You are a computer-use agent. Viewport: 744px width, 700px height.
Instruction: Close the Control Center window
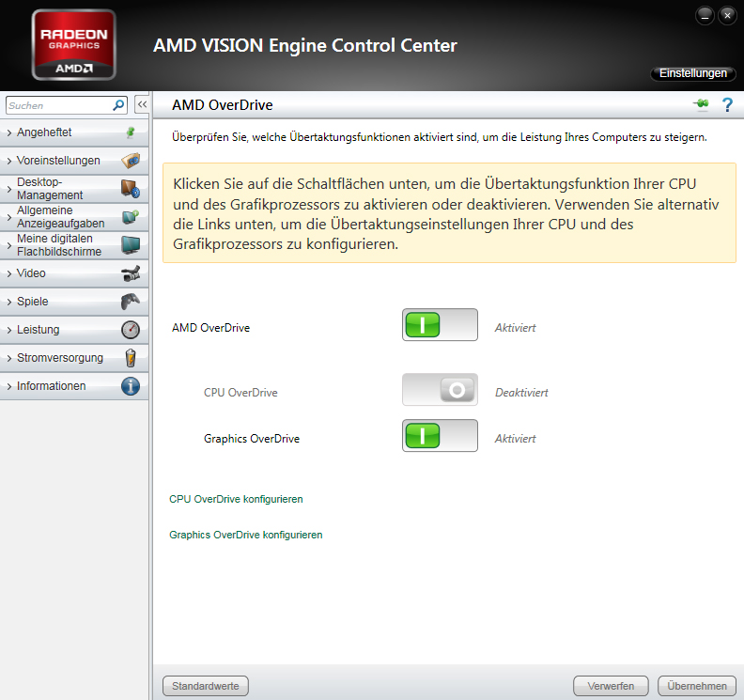727,16
